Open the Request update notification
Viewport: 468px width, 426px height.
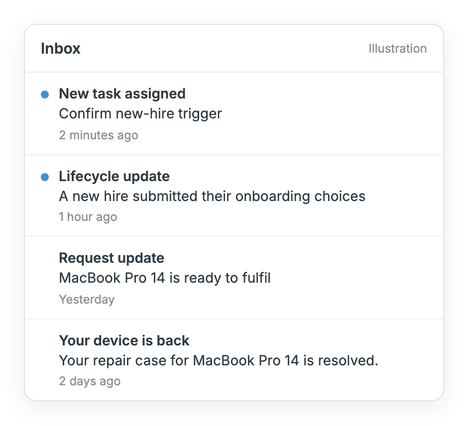pos(234,278)
